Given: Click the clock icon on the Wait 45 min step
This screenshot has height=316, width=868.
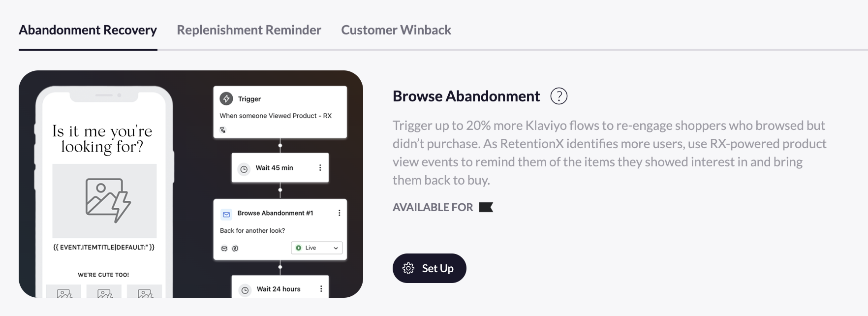Looking at the screenshot, I should [x=244, y=167].
